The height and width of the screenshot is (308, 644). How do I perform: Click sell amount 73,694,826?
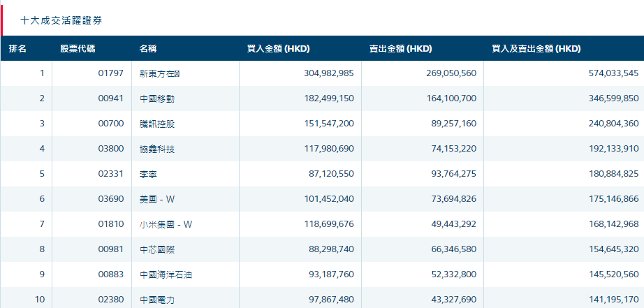pos(454,199)
